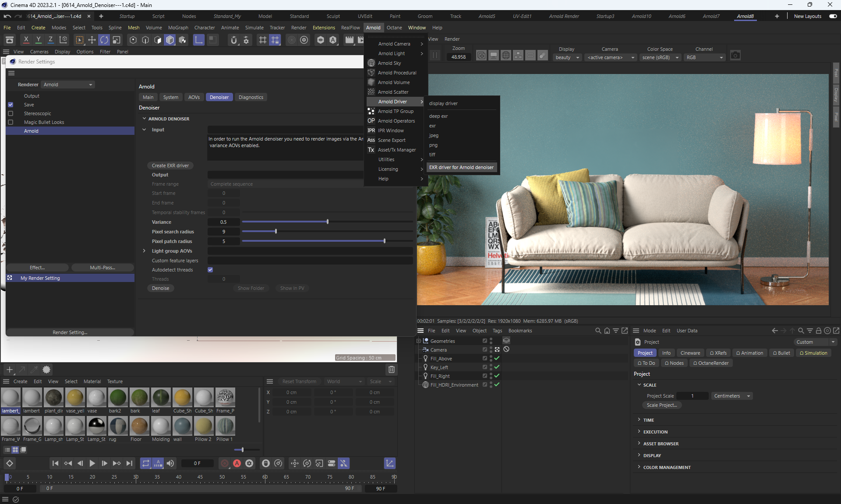Delete via the material trash icon
This screenshot has height=504, width=841.
392,370
